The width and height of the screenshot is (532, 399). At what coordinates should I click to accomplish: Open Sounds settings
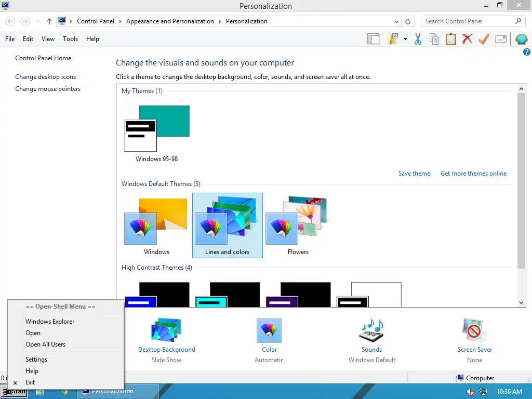[372, 340]
